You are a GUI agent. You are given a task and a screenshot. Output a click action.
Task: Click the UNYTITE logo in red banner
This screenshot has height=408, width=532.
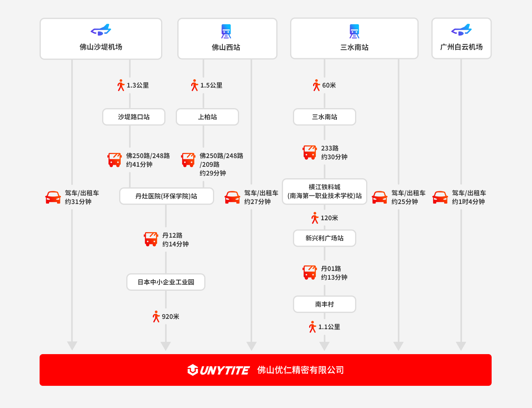218,370
